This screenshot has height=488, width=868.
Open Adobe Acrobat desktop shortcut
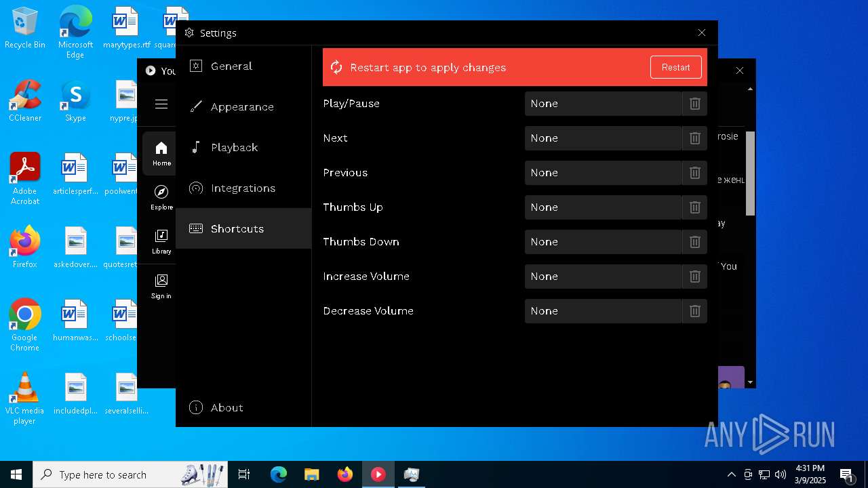[25, 179]
